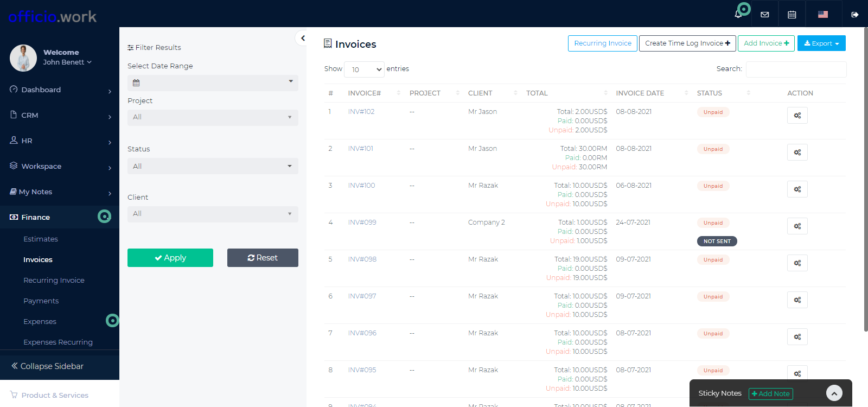Change language via US flag icon
The width and height of the screenshot is (868, 407).
click(x=823, y=15)
